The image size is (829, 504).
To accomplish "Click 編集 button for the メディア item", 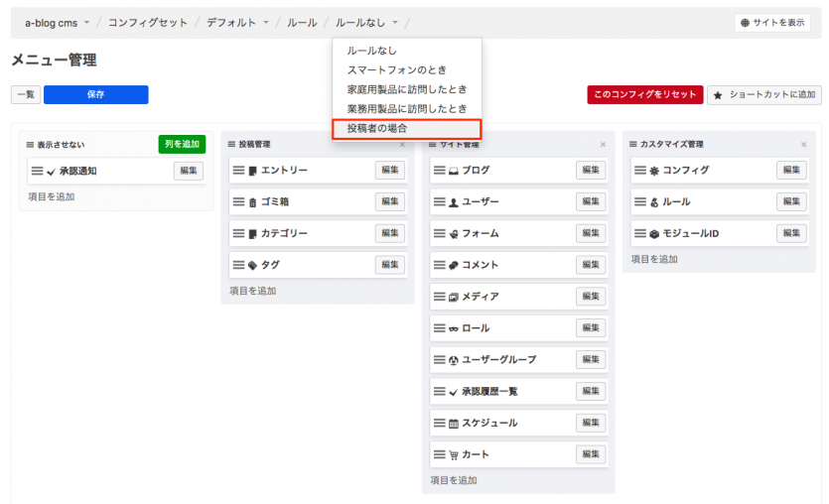I will coord(591,297).
